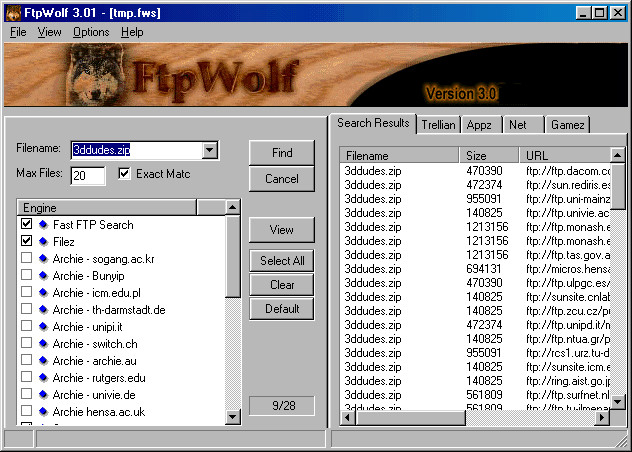This screenshot has width=632, height=452.
Task: Switch to the Trellian tab
Action: click(439, 125)
